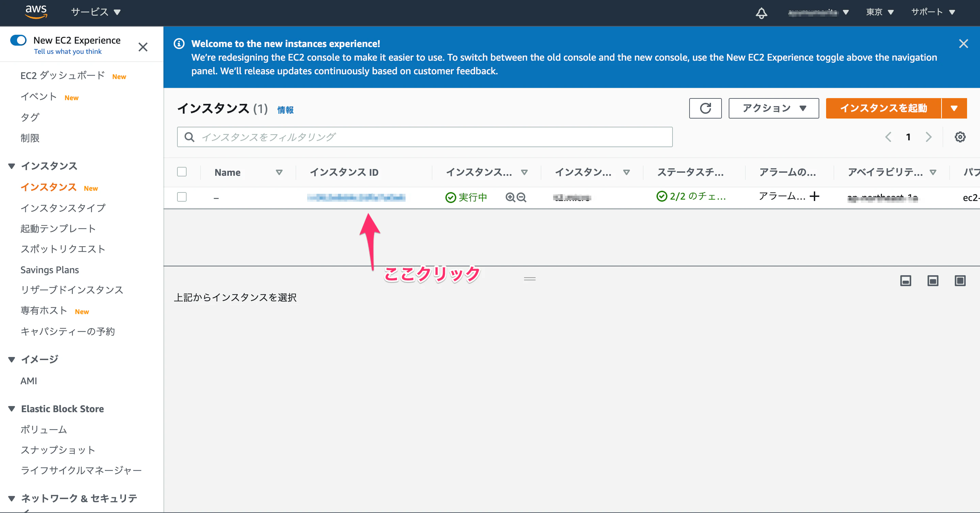Image resolution: width=980 pixels, height=513 pixels.
Task: Add an alarm with plus icon
Action: 814,196
